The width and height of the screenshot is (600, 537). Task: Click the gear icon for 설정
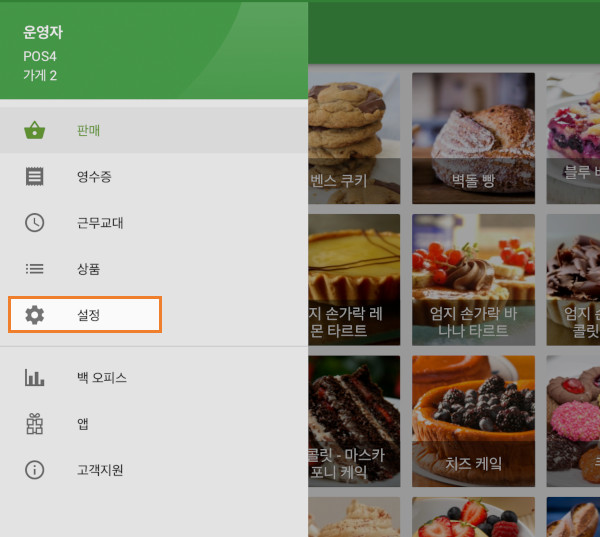pos(34,315)
